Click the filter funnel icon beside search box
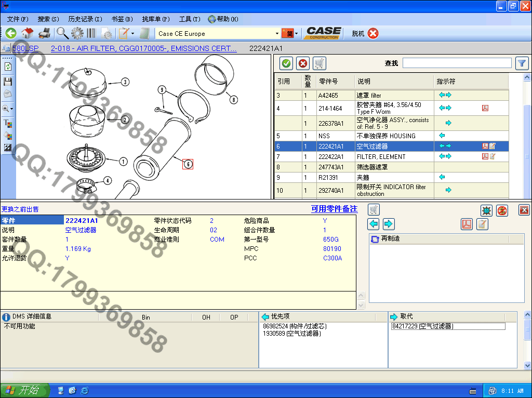The height and width of the screenshot is (398, 532). point(522,63)
